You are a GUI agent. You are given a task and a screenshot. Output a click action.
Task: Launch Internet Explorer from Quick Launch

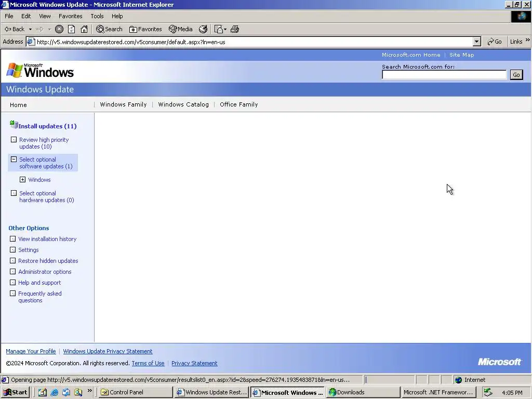(x=54, y=392)
